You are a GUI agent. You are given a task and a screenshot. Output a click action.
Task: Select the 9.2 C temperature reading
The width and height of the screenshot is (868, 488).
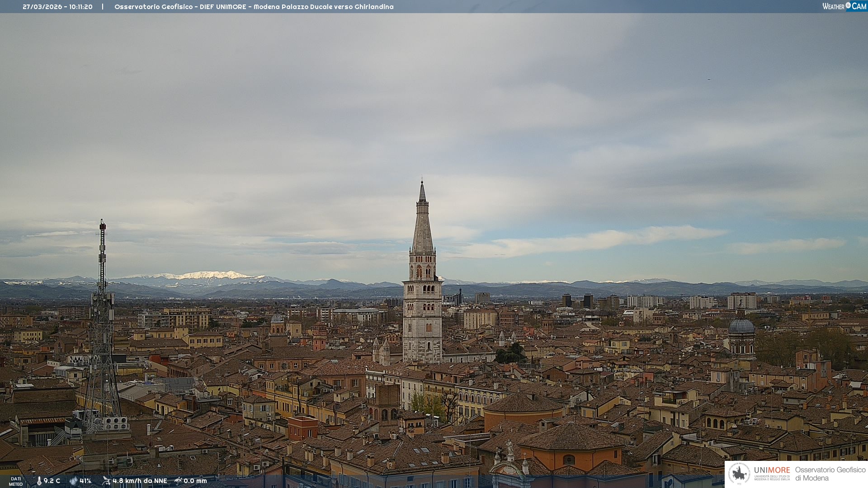(x=52, y=481)
